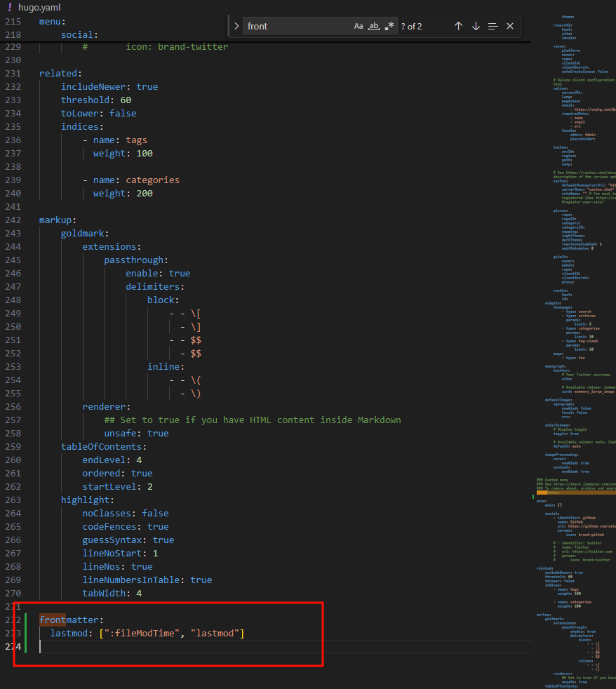
Task: Expand the Toggle Replace chevron in find widget
Action: pyautogui.click(x=236, y=26)
